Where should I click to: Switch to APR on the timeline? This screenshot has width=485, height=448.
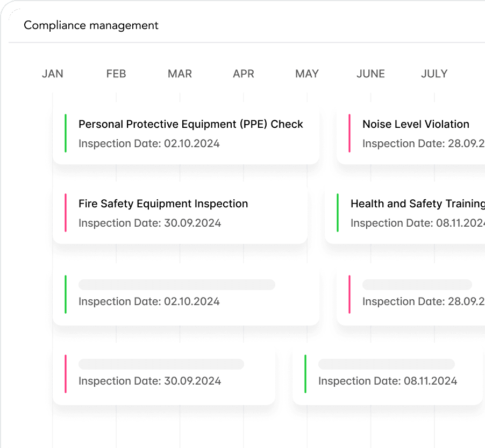pyautogui.click(x=244, y=74)
